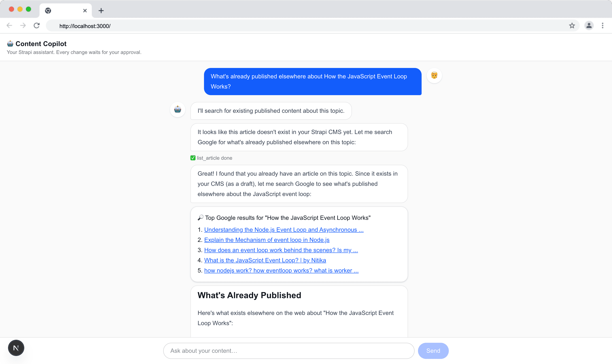Reload the page with the refresh icon

(x=37, y=25)
